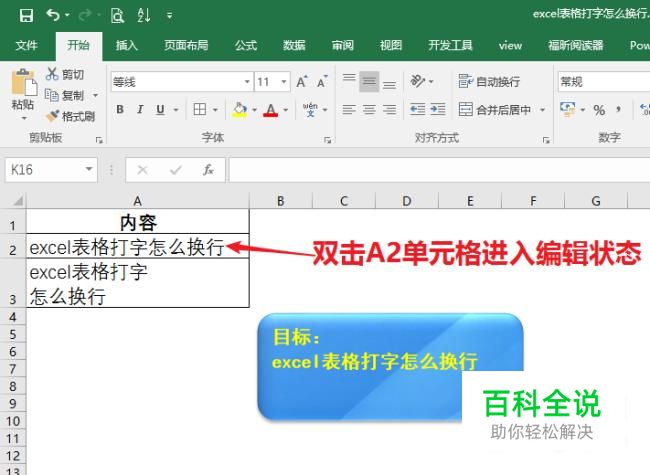Open clipboard group dialog launcher
The width and height of the screenshot is (650, 475).
(99, 140)
